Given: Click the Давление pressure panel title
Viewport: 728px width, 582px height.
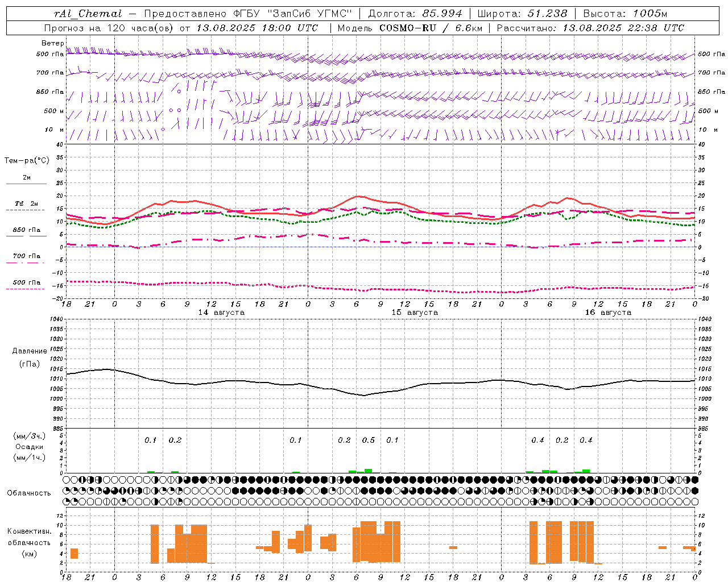Looking at the screenshot, I should point(30,351).
